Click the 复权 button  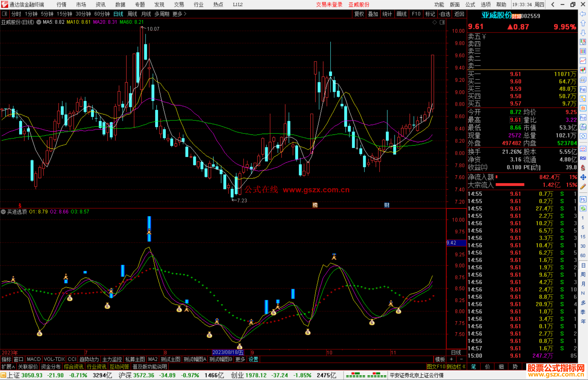coord(359,14)
